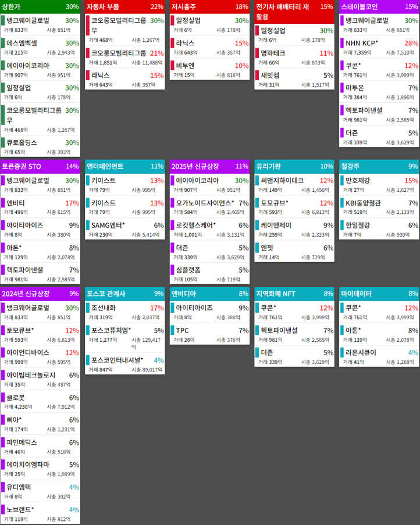
Task: Select 오가노이드사이언스* in 2025년 신규상장 card
Action: (209, 207)
